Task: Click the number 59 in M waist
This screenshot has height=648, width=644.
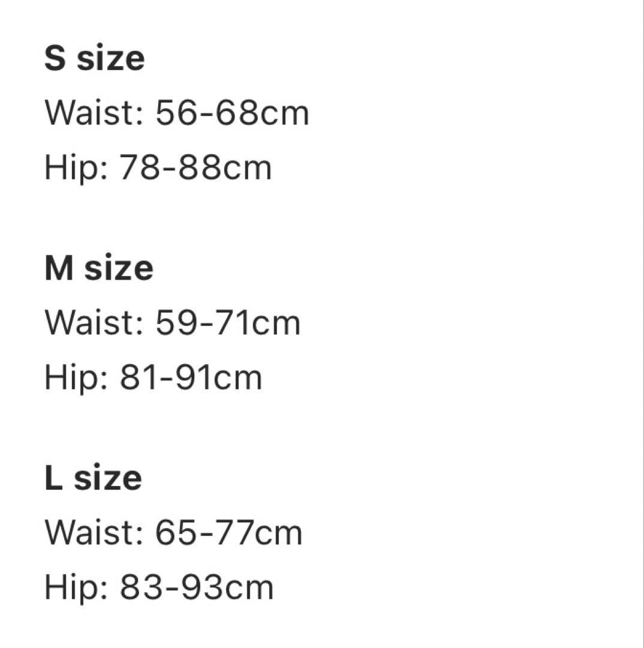Action: (176, 323)
